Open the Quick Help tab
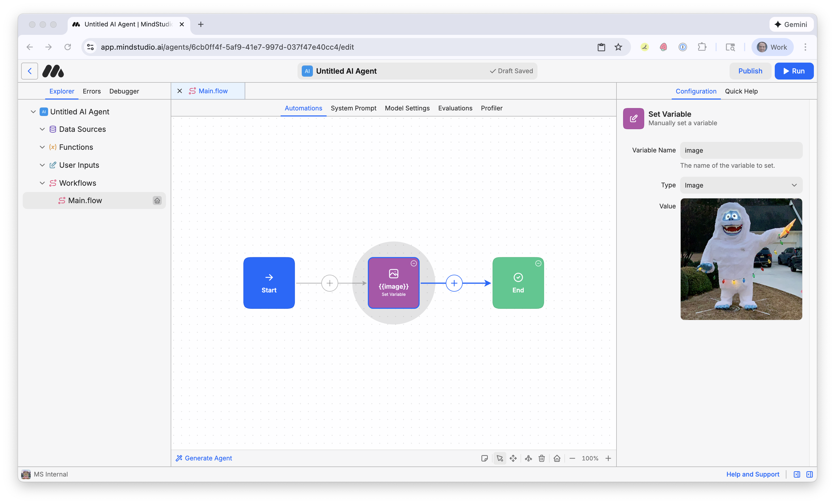 741,91
